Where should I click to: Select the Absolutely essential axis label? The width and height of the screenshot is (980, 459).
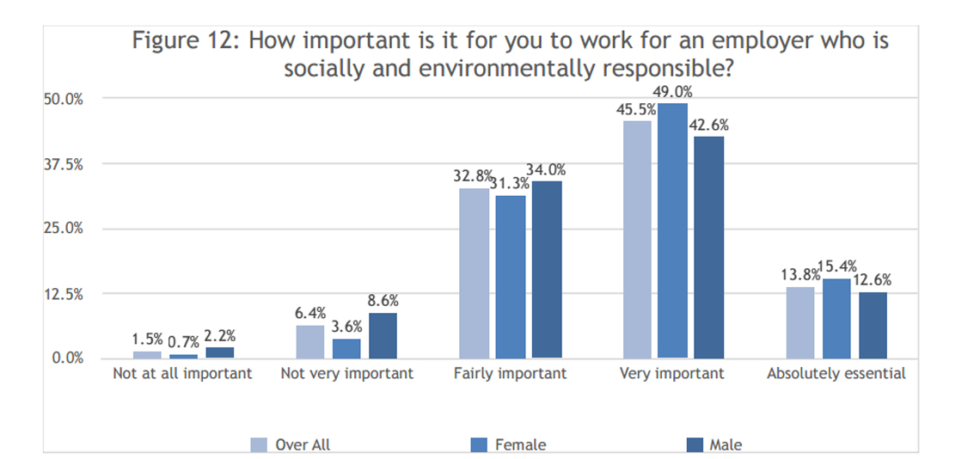(x=836, y=374)
